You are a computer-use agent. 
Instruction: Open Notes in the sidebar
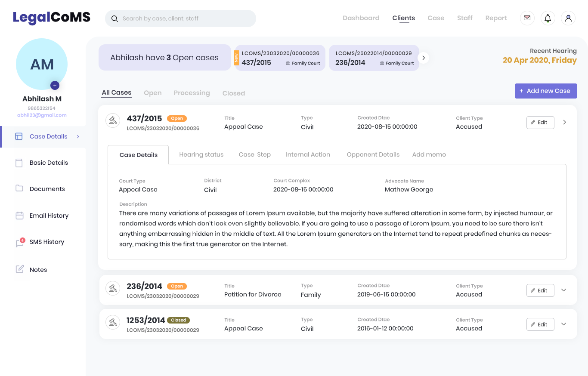pyautogui.click(x=38, y=270)
